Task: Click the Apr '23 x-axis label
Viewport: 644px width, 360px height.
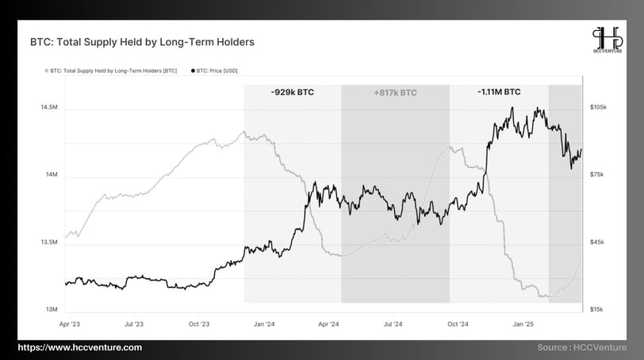Action: (70, 324)
